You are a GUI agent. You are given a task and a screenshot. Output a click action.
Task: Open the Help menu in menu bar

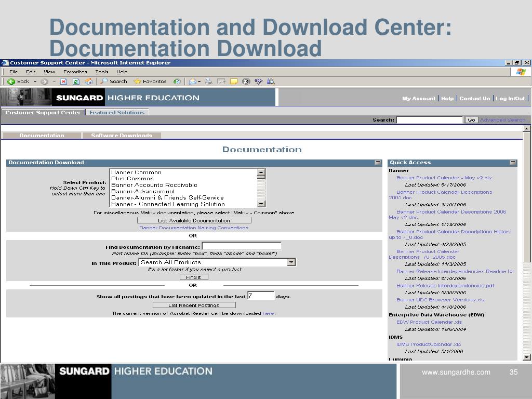[122, 72]
